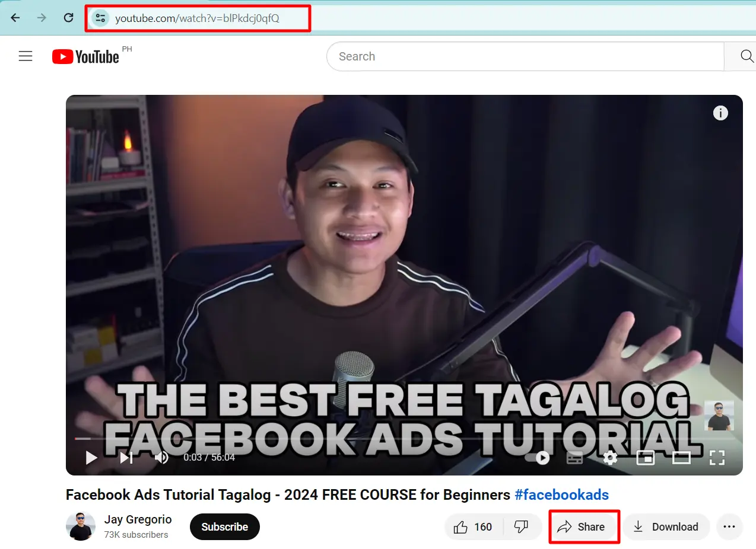Dislike the video with thumbs down
Viewport: 756px width, 549px height.
pos(522,526)
